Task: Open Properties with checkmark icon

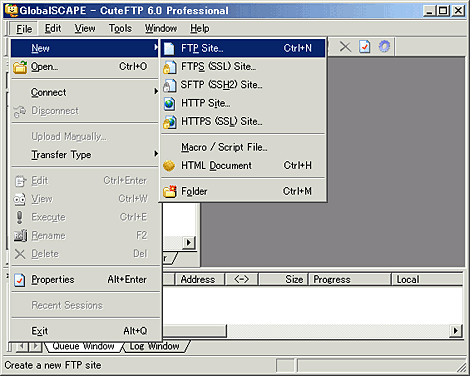Action: pos(85,279)
